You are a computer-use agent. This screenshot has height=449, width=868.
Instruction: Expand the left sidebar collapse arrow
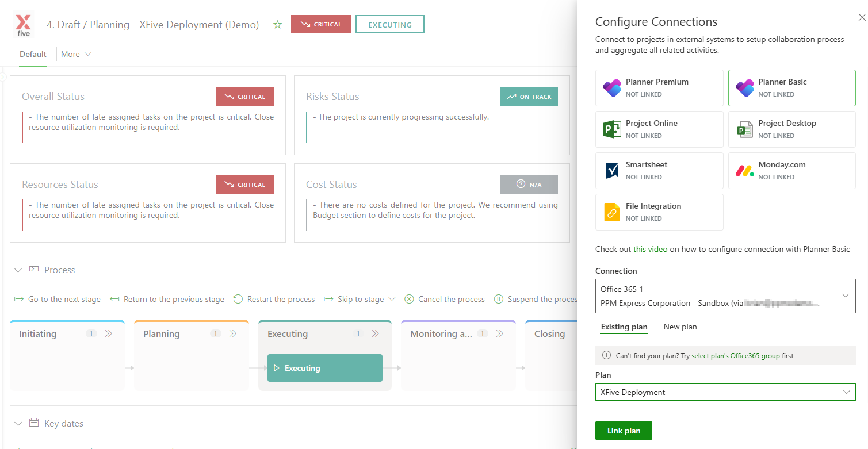click(x=2, y=76)
